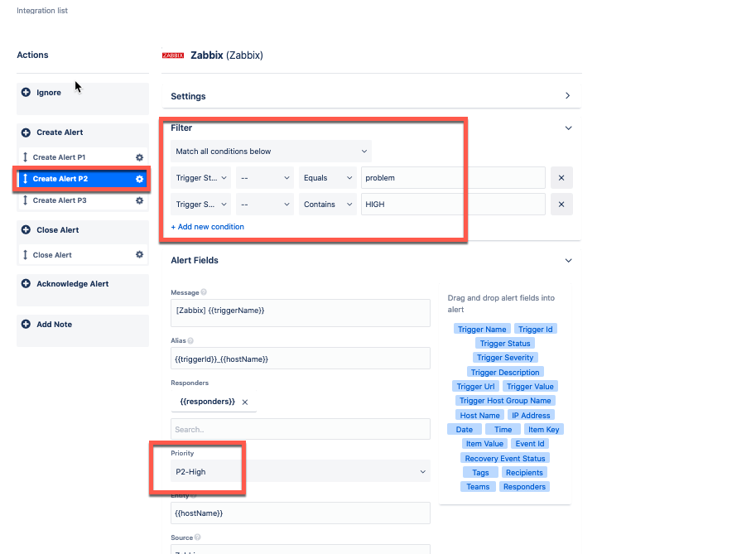Click the Recovery Event Status chip
This screenshot has width=756, height=554.
505,458
